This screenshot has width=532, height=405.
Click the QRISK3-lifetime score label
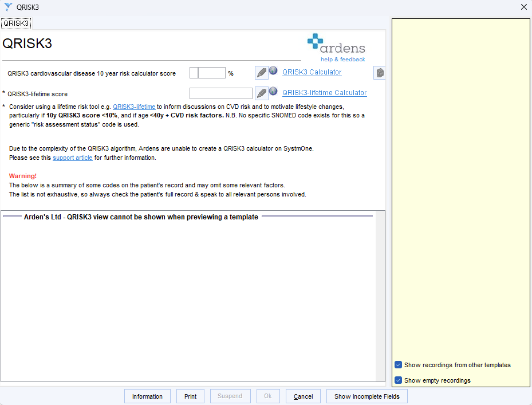click(37, 94)
